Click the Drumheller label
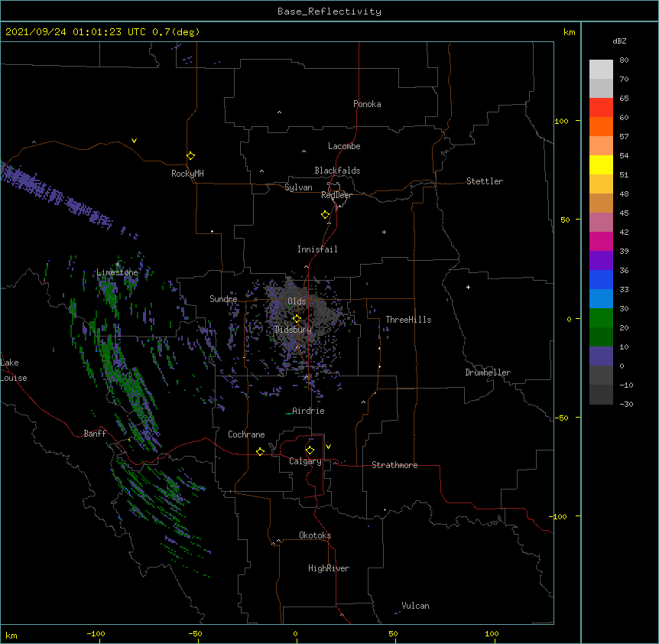The image size is (659, 644). tap(488, 372)
